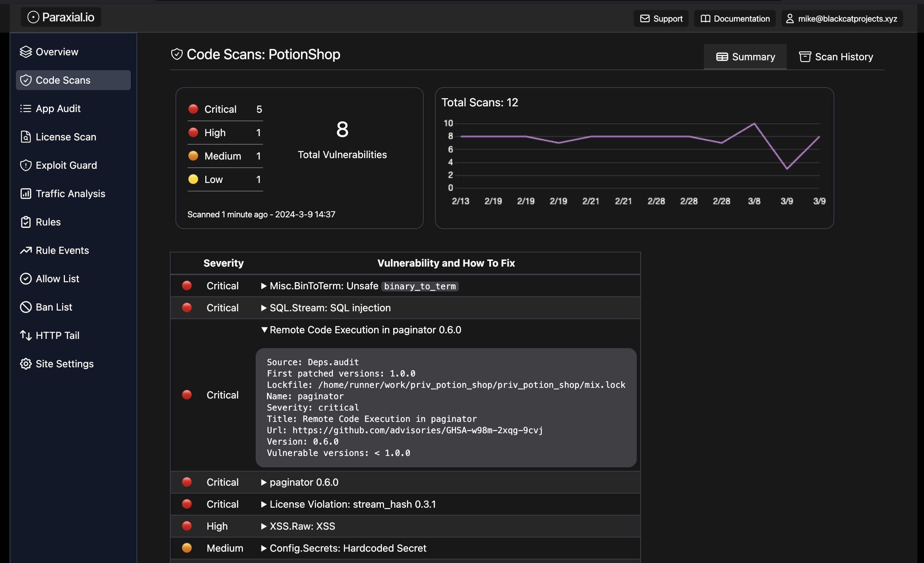Open the Ban List page

pos(73,307)
